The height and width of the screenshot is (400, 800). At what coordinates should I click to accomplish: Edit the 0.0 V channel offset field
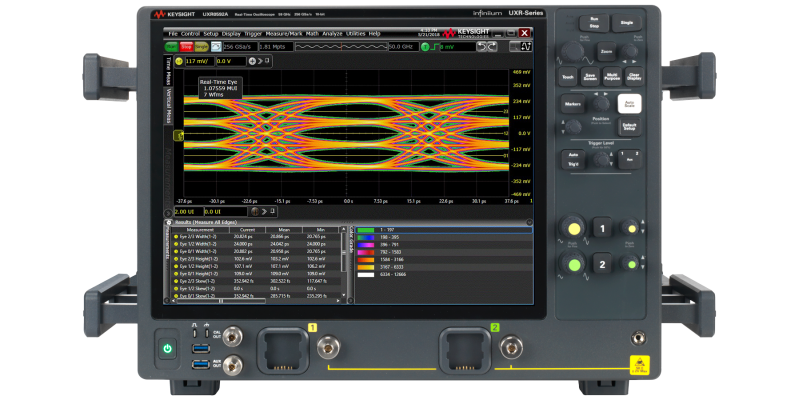[231, 61]
